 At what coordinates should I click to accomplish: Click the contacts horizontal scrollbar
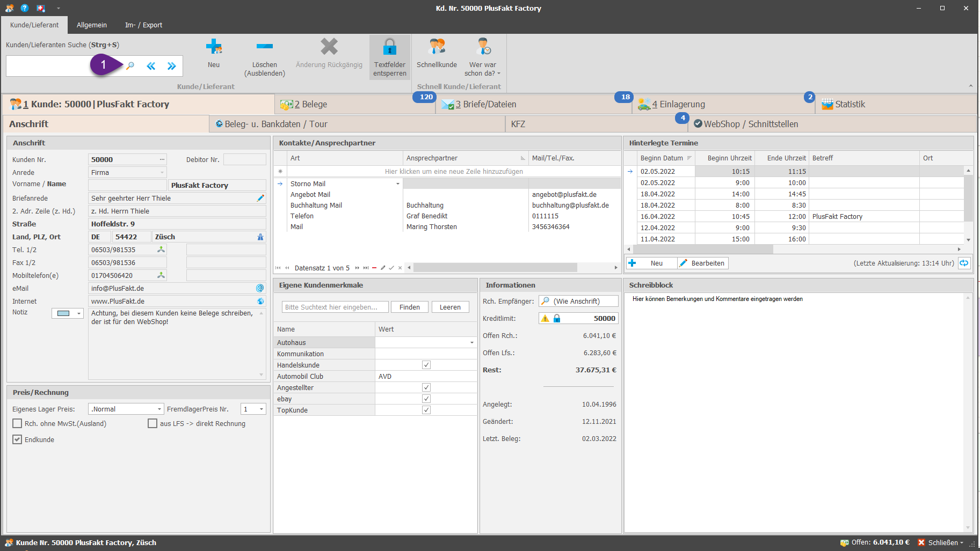(x=495, y=267)
